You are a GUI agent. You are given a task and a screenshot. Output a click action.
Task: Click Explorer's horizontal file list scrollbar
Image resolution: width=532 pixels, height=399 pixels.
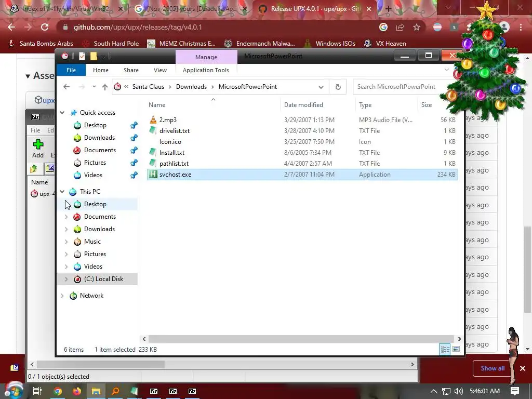301,339
